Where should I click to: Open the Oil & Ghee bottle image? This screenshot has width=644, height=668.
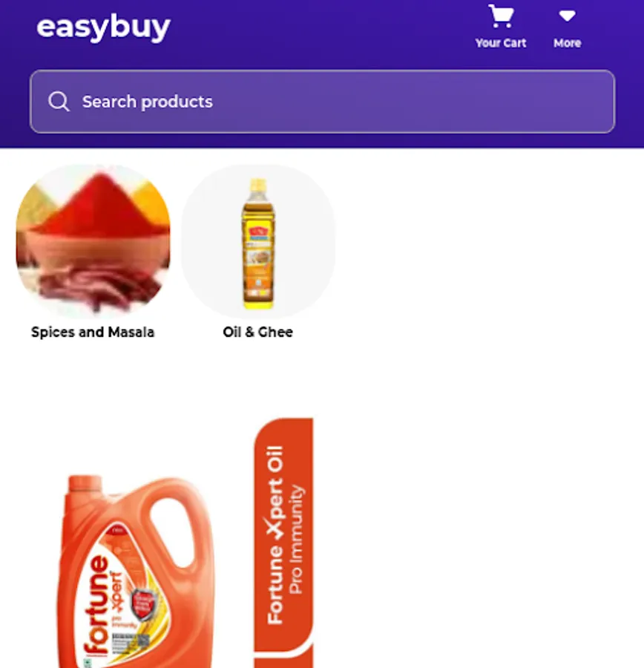pyautogui.click(x=258, y=241)
